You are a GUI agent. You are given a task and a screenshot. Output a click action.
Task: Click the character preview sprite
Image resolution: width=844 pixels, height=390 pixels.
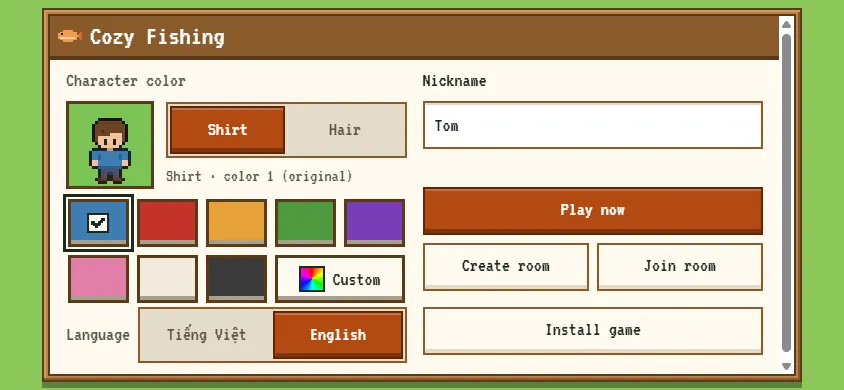tap(110, 151)
